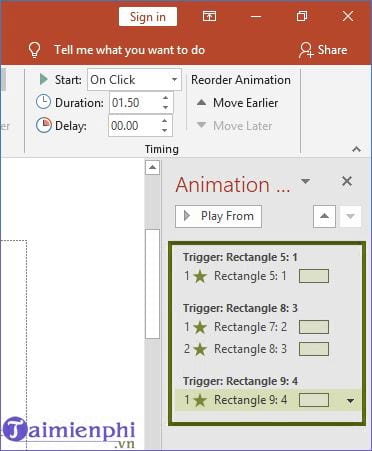Close the Animation Pane
The image size is (372, 451).
pyautogui.click(x=347, y=181)
